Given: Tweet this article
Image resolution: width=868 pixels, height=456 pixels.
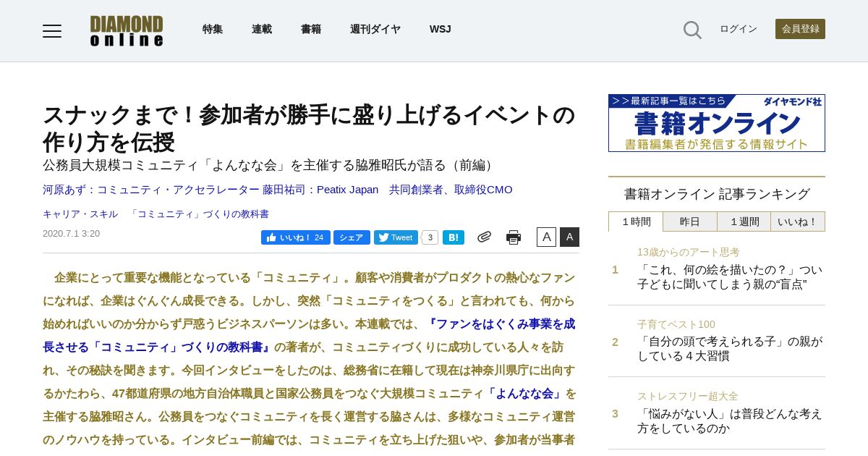Looking at the screenshot, I should click(x=396, y=237).
